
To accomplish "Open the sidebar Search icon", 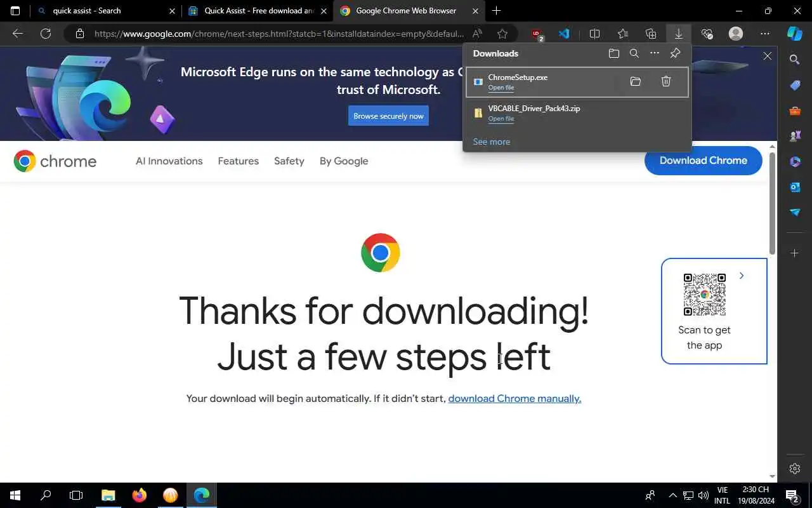I will pyautogui.click(x=794, y=60).
